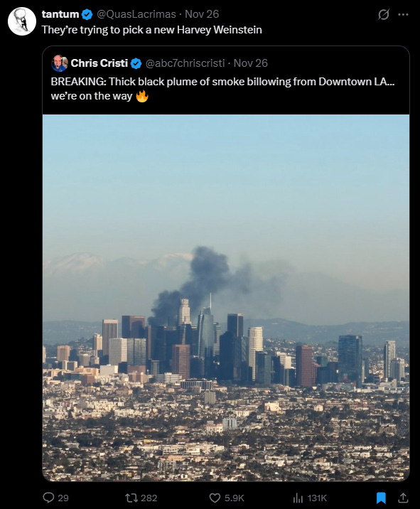Open the Nov 26 timestamp of tantum's post
Viewport: 420px width, 509px height.
click(202, 14)
